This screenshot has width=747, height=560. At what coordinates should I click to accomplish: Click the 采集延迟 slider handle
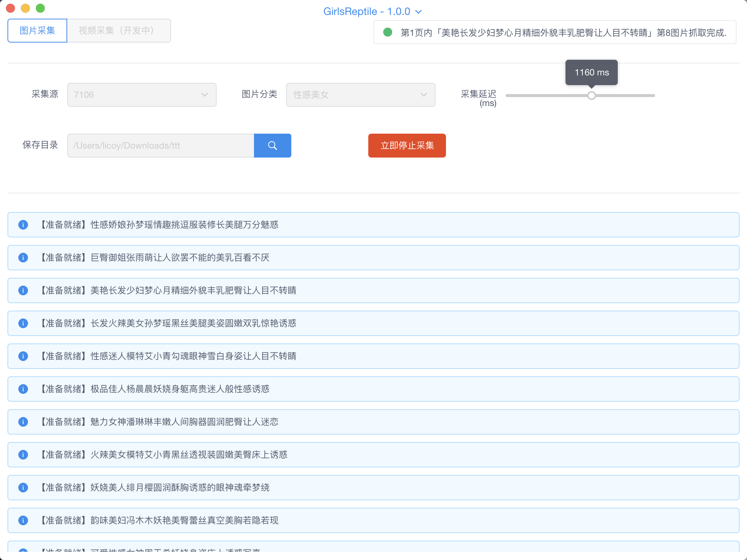coord(591,96)
